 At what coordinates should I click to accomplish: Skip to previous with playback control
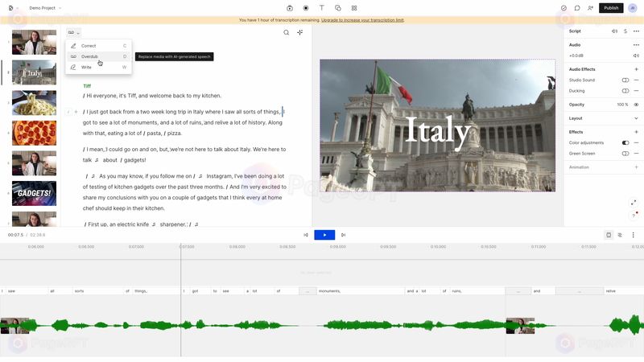point(306,235)
